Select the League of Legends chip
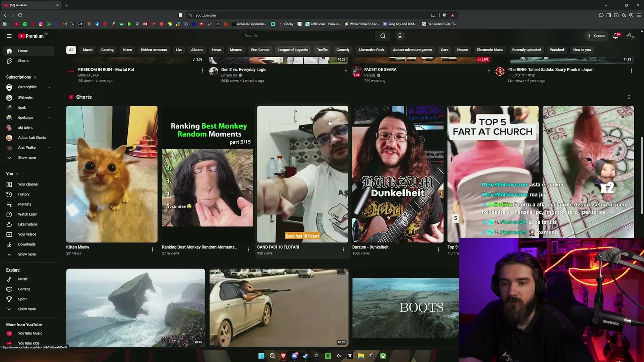The width and height of the screenshot is (644, 362). [293, 50]
